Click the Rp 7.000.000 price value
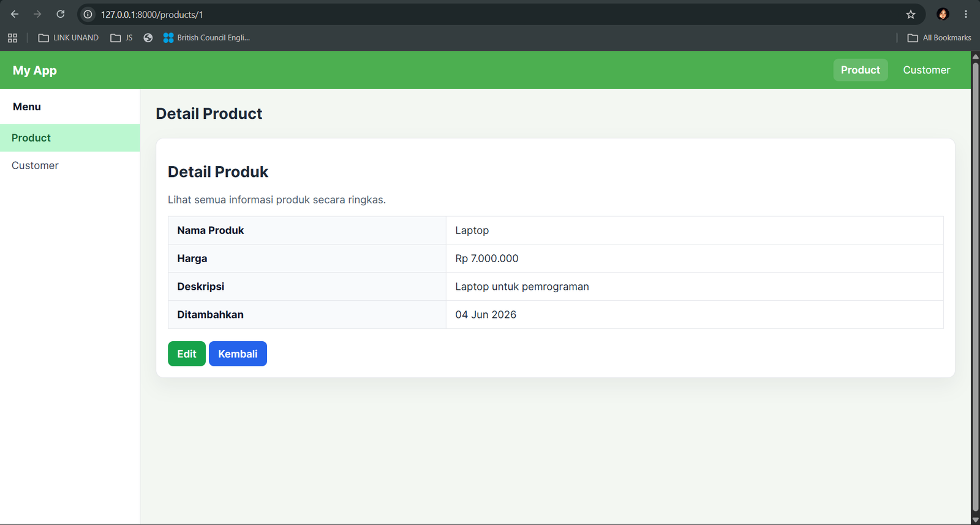This screenshot has width=980, height=525. tap(487, 259)
